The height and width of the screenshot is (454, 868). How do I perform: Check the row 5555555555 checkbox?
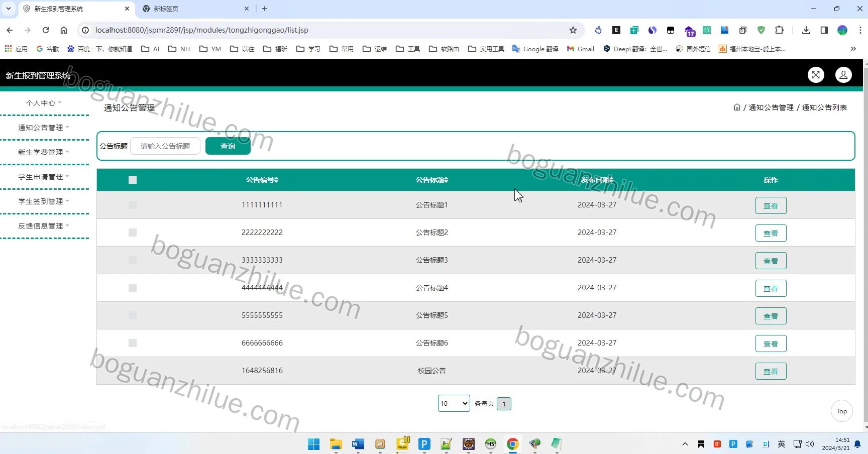[x=133, y=315]
